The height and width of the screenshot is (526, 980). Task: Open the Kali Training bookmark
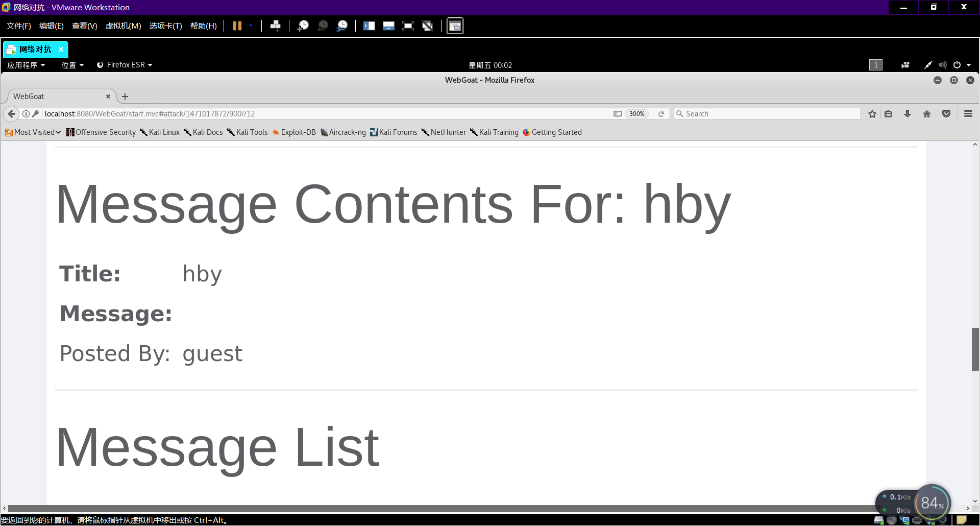click(x=494, y=132)
